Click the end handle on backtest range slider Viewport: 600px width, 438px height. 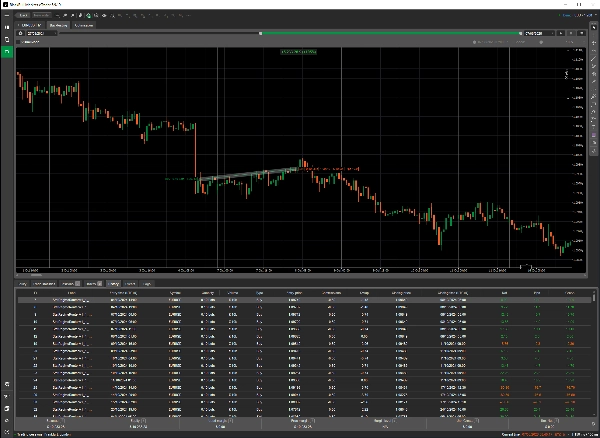click(520, 33)
